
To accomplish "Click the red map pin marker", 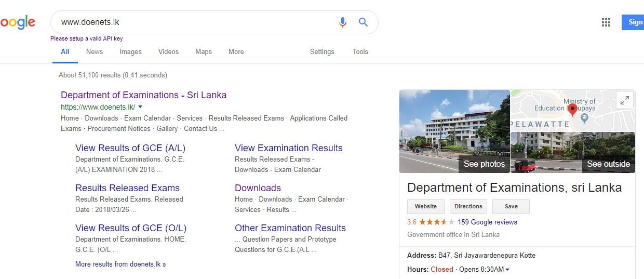I will coord(572,110).
